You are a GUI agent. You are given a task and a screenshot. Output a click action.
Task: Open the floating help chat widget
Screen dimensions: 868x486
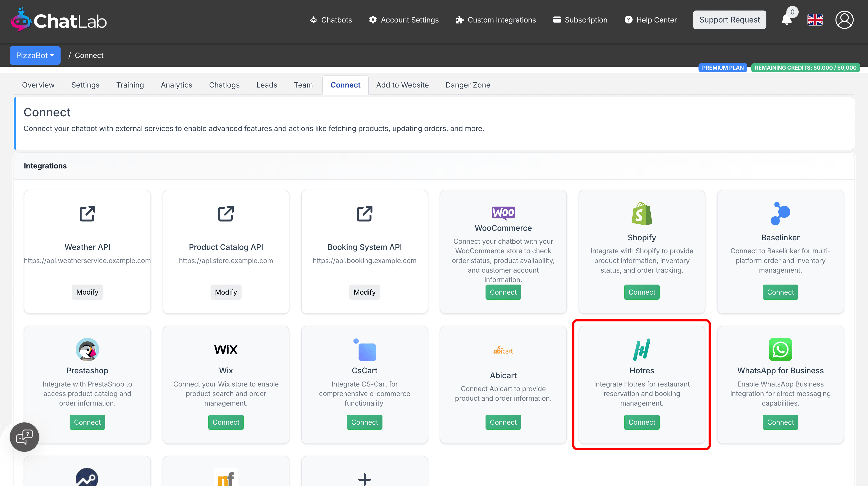25,437
